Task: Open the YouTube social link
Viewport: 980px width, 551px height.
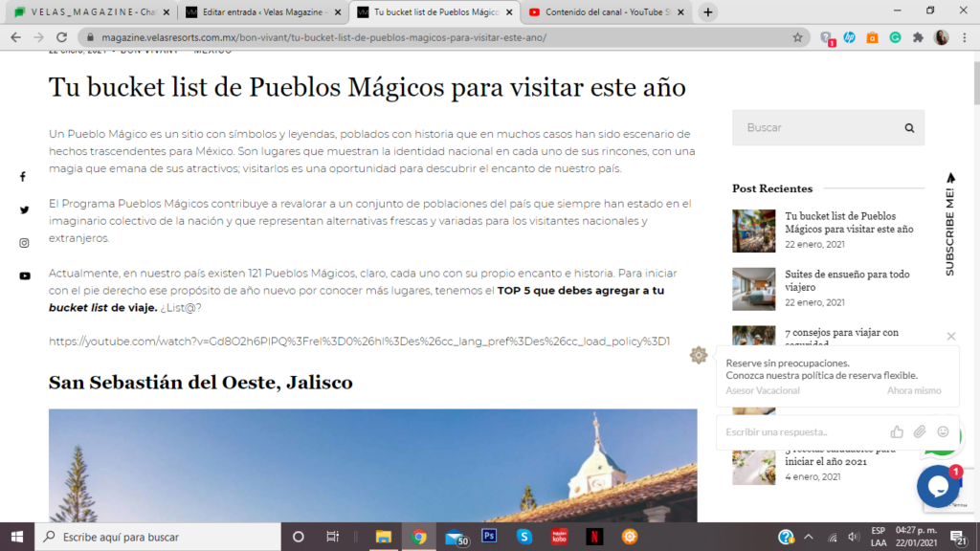Action: pos(24,276)
